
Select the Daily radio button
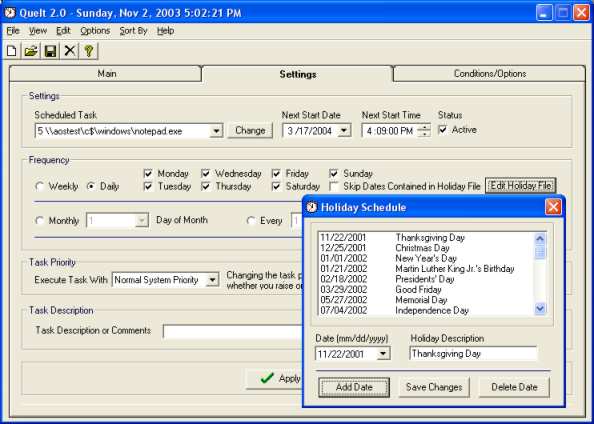91,186
